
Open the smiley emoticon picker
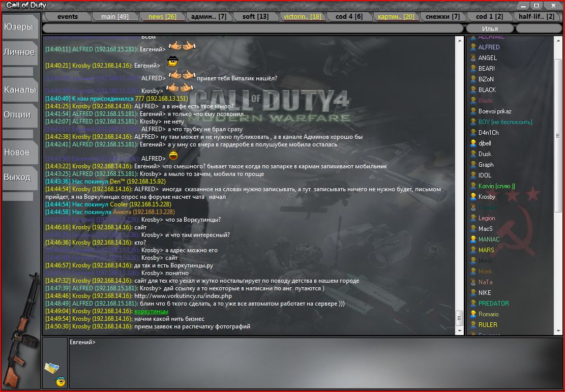61,381
